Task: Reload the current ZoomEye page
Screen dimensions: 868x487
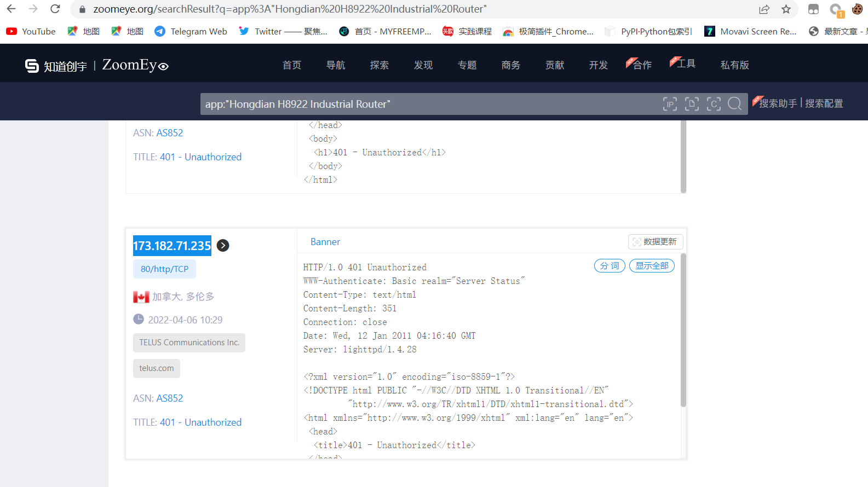Action: coord(55,9)
